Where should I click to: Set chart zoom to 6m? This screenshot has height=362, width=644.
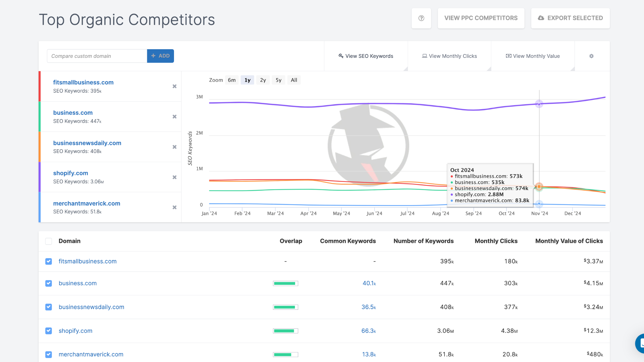click(232, 80)
